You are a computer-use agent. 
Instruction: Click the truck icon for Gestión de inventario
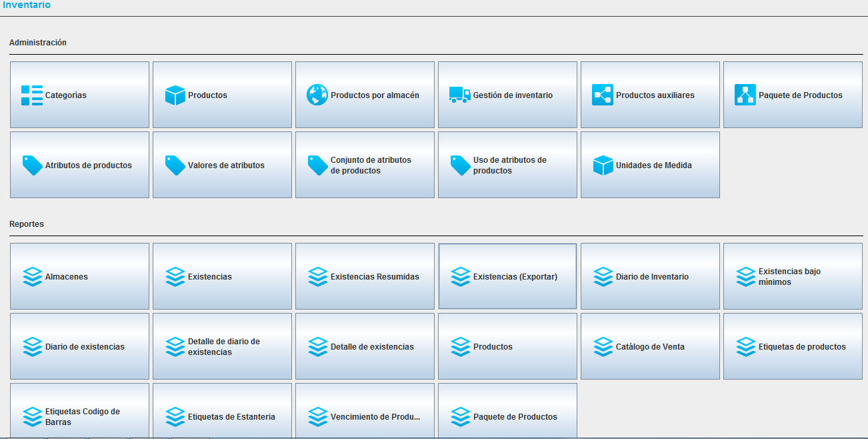[460, 95]
